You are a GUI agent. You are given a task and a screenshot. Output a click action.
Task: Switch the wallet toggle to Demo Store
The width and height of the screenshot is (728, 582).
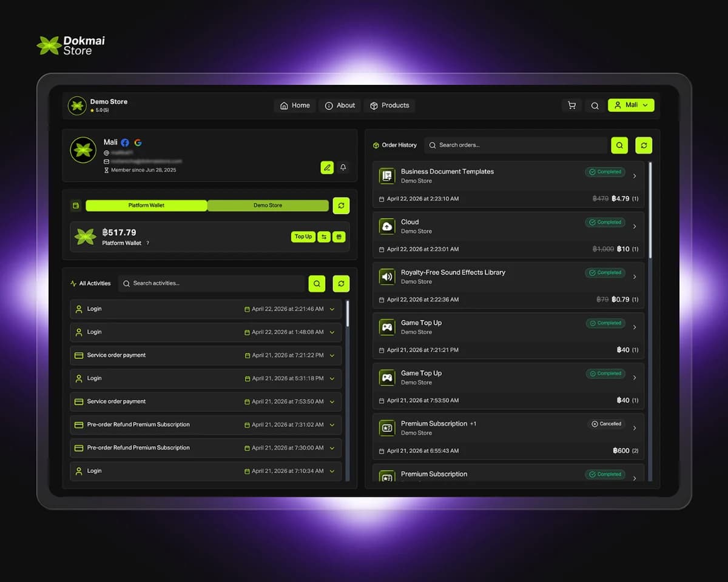tap(268, 206)
